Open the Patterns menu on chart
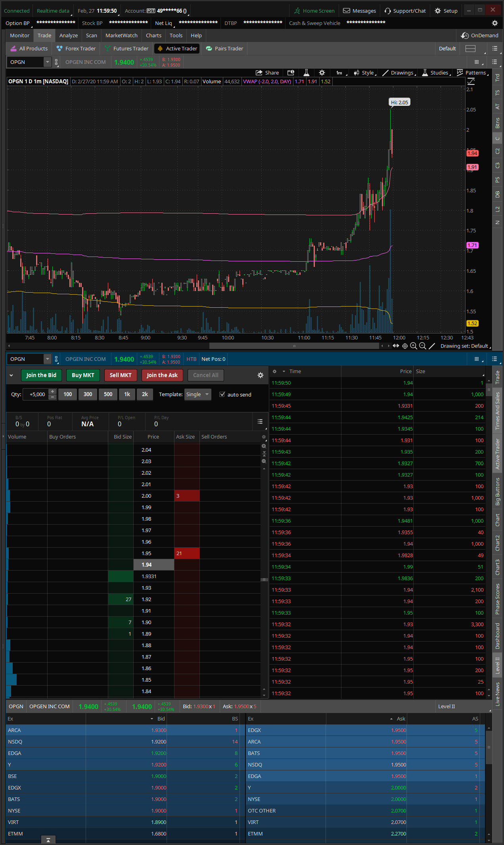 click(x=472, y=73)
